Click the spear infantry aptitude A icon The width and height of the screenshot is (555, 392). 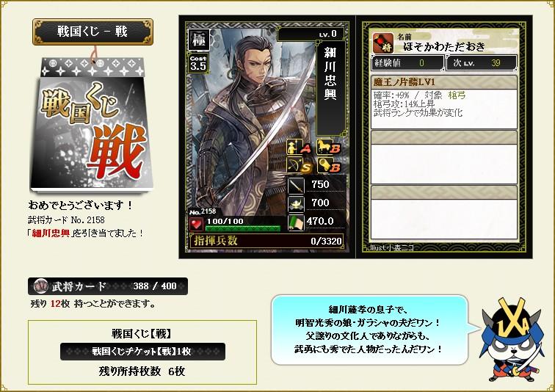pyautogui.click(x=299, y=147)
